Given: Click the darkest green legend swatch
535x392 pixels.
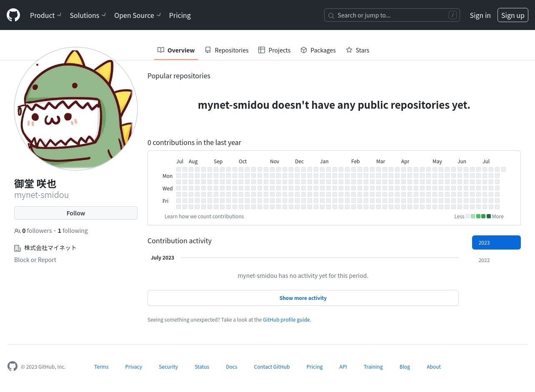Looking at the screenshot, I should click(x=489, y=216).
